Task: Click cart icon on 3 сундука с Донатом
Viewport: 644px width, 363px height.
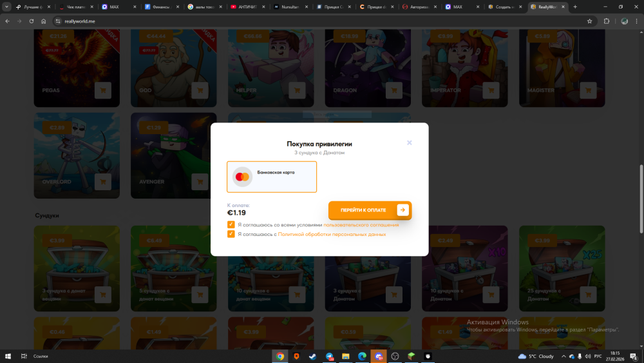Action: click(394, 295)
